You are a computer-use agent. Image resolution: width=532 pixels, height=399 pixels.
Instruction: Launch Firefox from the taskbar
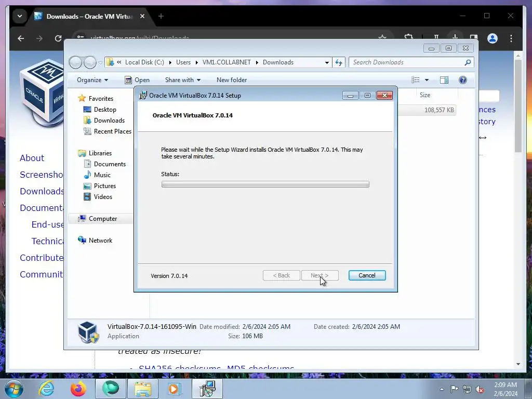point(78,389)
